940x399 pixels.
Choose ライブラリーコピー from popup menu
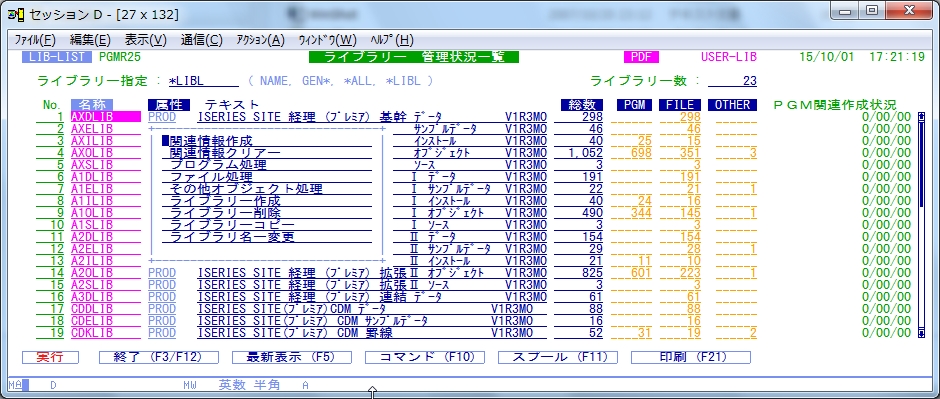[x=232, y=225]
